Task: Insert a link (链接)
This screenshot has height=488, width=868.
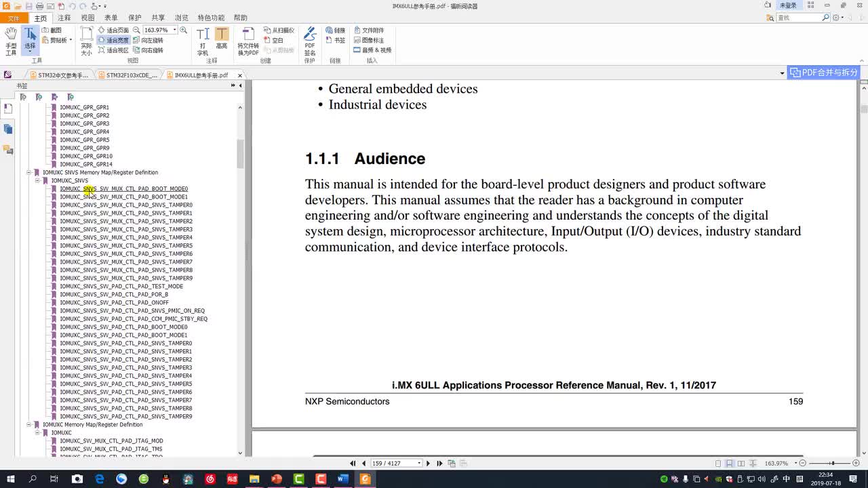Action: pos(335,30)
